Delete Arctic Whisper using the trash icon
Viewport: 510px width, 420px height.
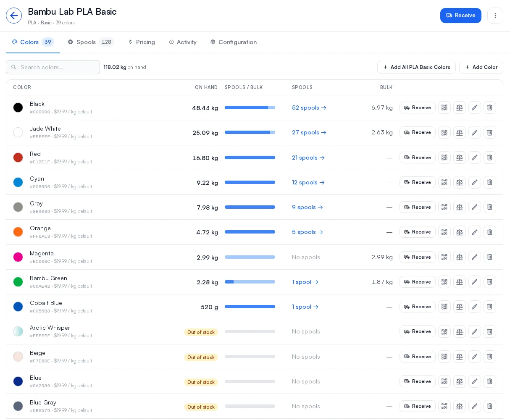pos(490,331)
